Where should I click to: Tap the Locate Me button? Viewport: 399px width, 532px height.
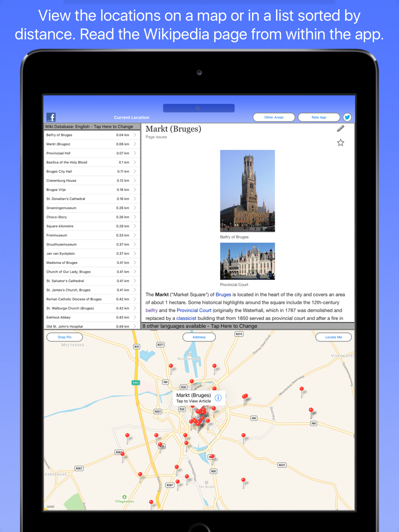[334, 337]
